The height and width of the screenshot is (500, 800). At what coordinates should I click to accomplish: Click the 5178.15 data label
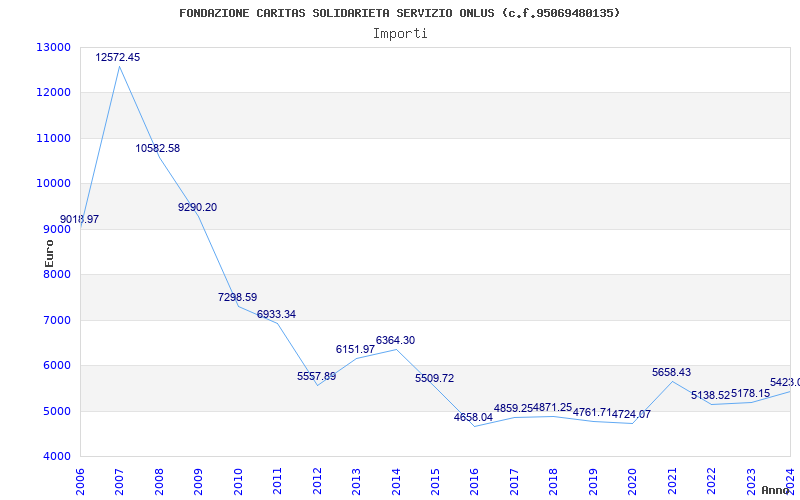(x=751, y=393)
